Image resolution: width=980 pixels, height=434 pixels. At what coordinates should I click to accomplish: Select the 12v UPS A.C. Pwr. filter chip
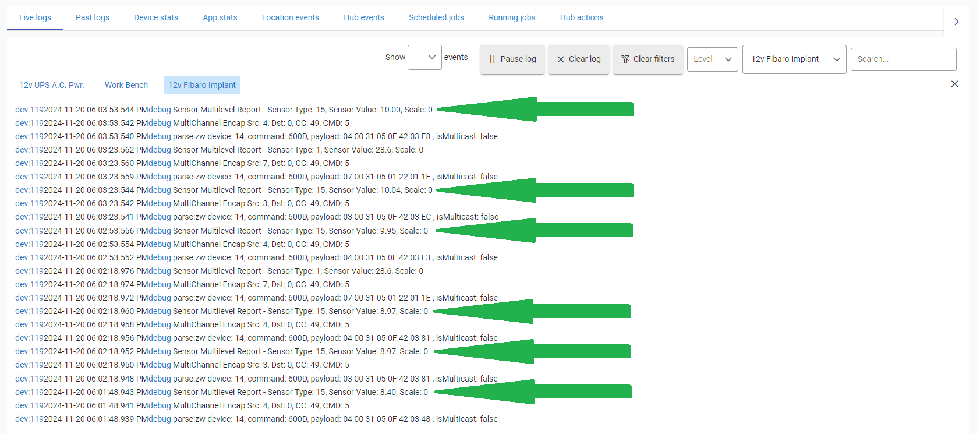52,85
